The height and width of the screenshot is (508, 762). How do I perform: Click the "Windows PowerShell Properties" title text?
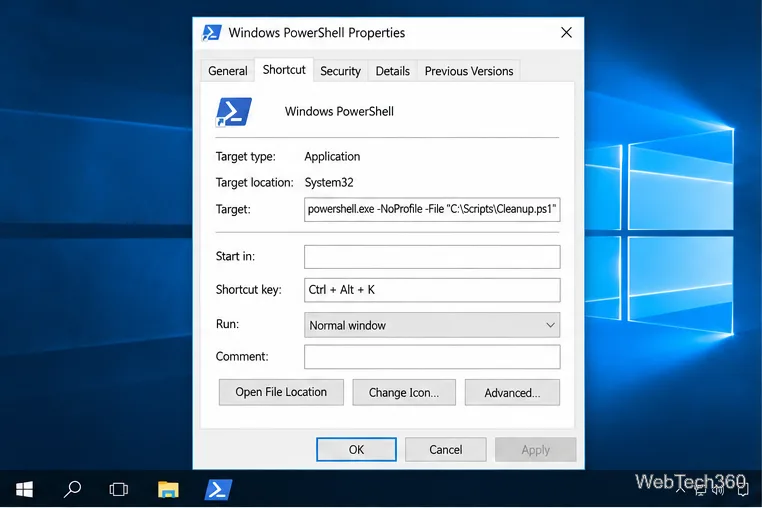pyautogui.click(x=316, y=33)
